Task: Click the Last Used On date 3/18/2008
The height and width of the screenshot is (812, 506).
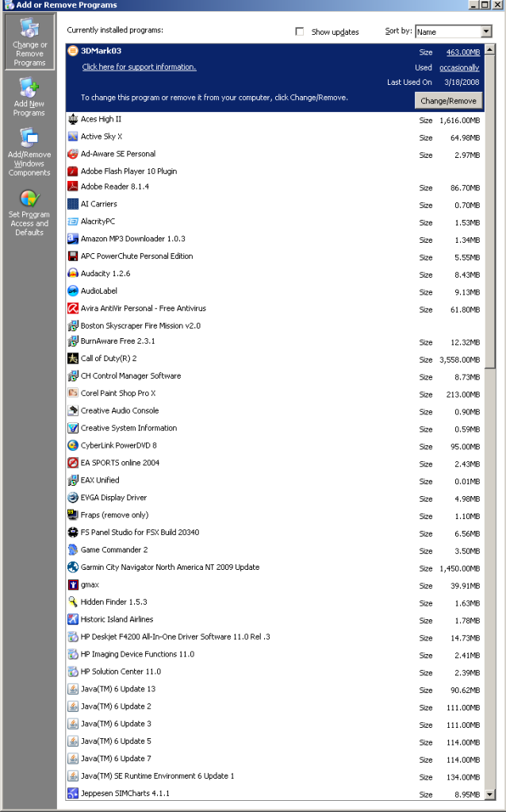Action: coord(462,83)
